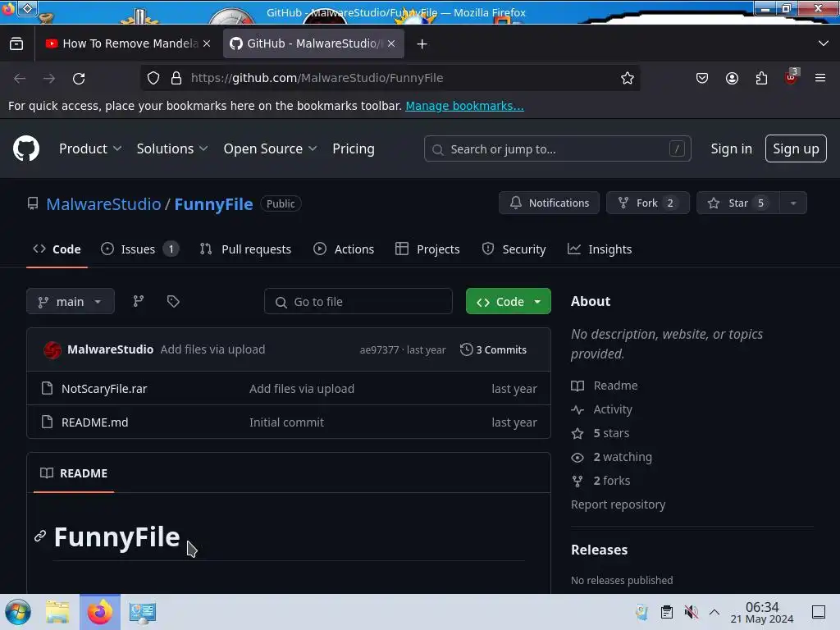840x630 pixels.
Task: Open the Manage bookmarks link
Action: tap(464, 106)
